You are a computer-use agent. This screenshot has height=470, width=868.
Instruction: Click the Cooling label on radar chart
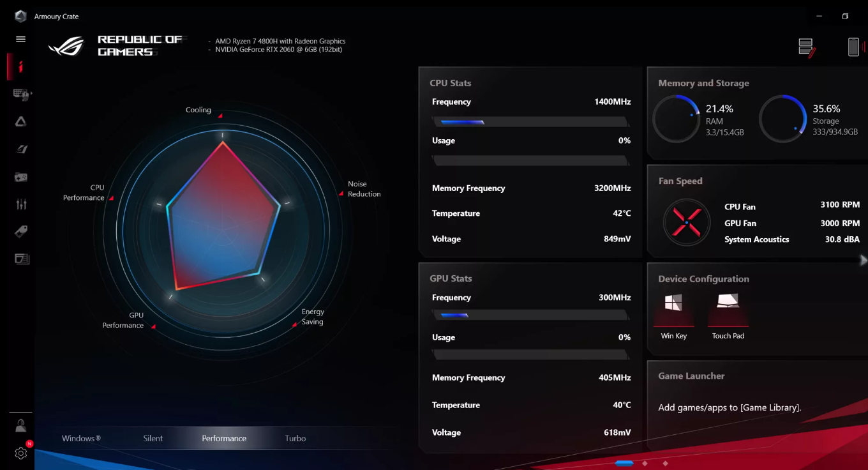click(x=198, y=110)
